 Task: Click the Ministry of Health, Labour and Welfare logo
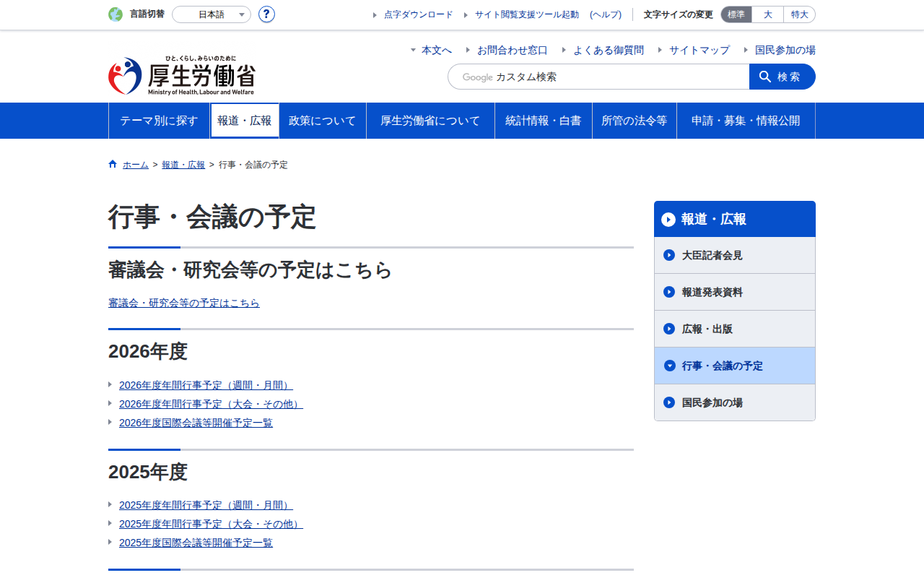pos(182,75)
